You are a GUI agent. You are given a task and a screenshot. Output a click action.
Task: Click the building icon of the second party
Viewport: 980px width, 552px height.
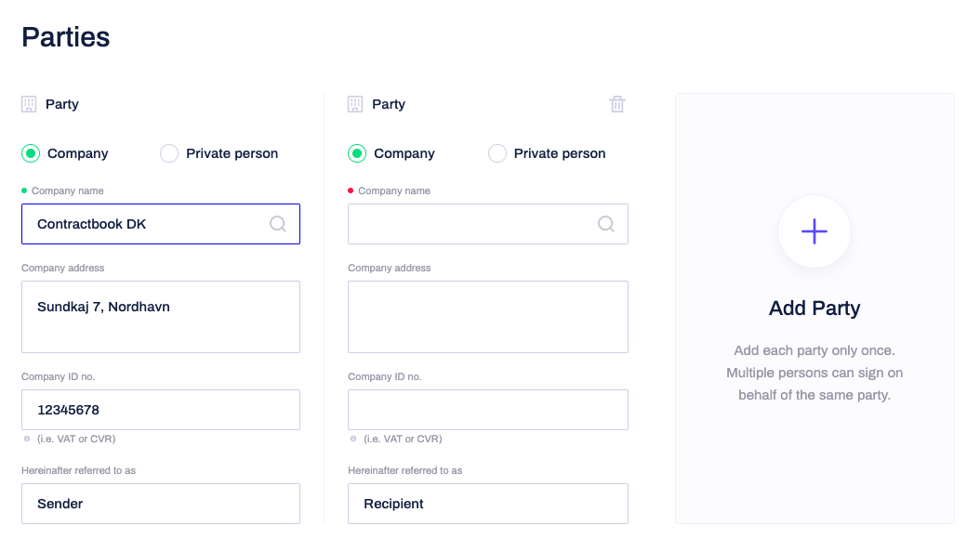355,104
